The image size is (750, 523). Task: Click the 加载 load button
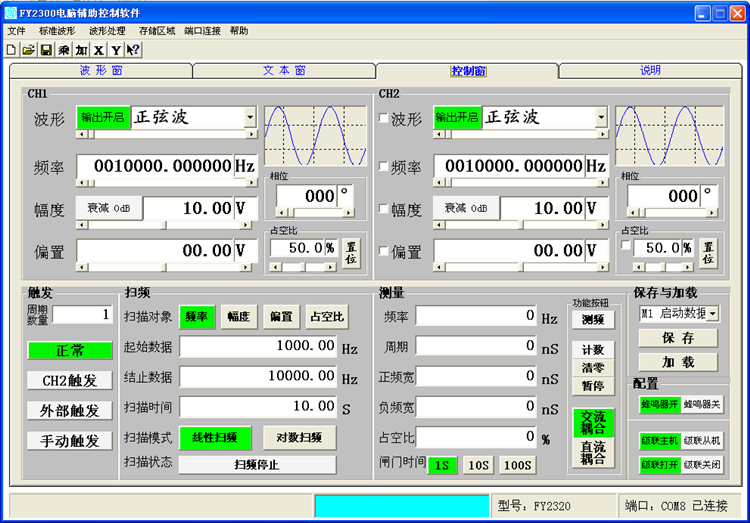(x=678, y=362)
